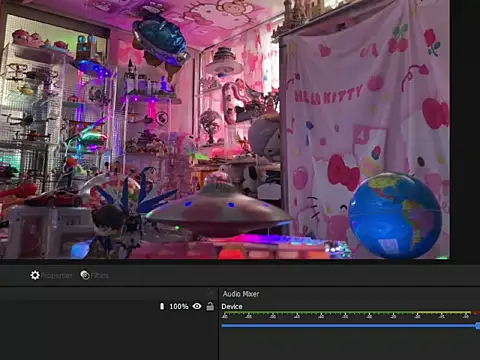The height and width of the screenshot is (360, 480).
Task: Click the faint dock icon left of Audio Mixer
Action: [211, 293]
